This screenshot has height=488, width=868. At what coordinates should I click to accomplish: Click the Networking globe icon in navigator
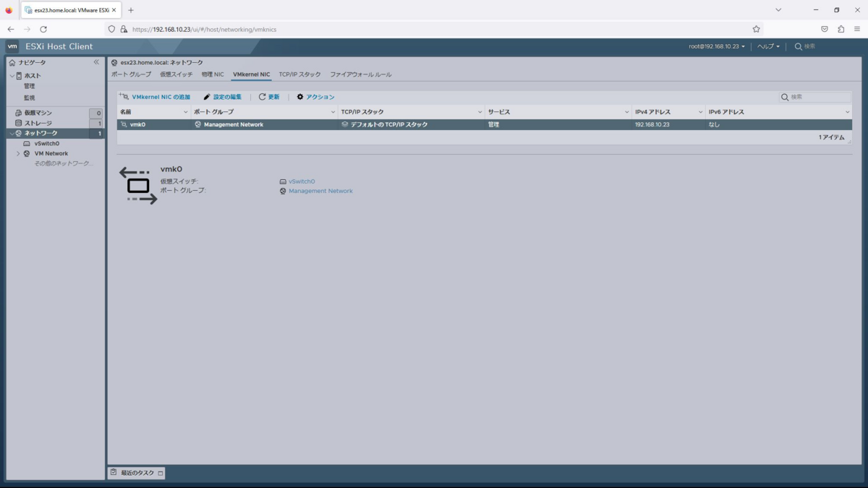coord(19,133)
